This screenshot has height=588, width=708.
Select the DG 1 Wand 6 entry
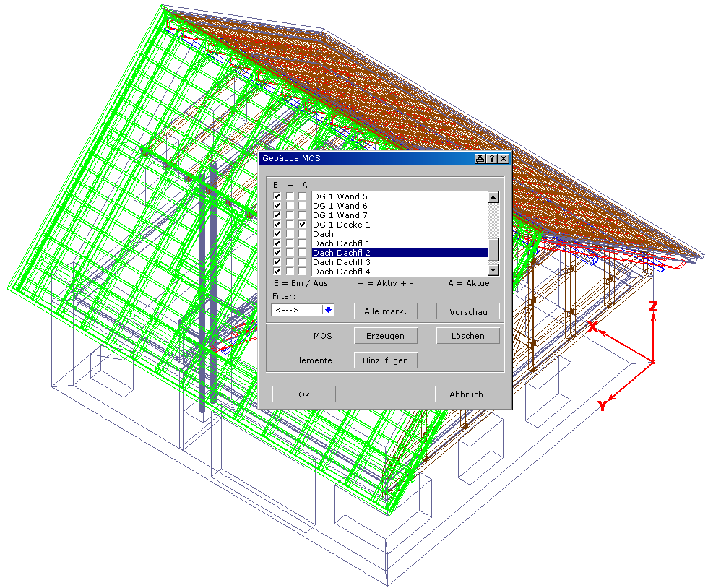340,206
